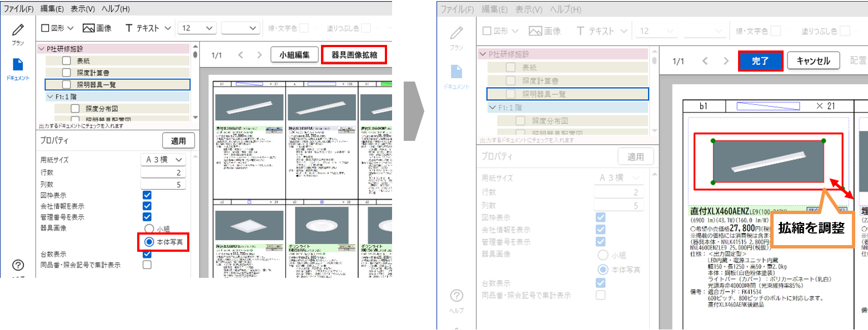Viewport: 868px width, 330px height.
Task: Go to previous page arrow beside 小組編集 button
Action: [x=240, y=55]
